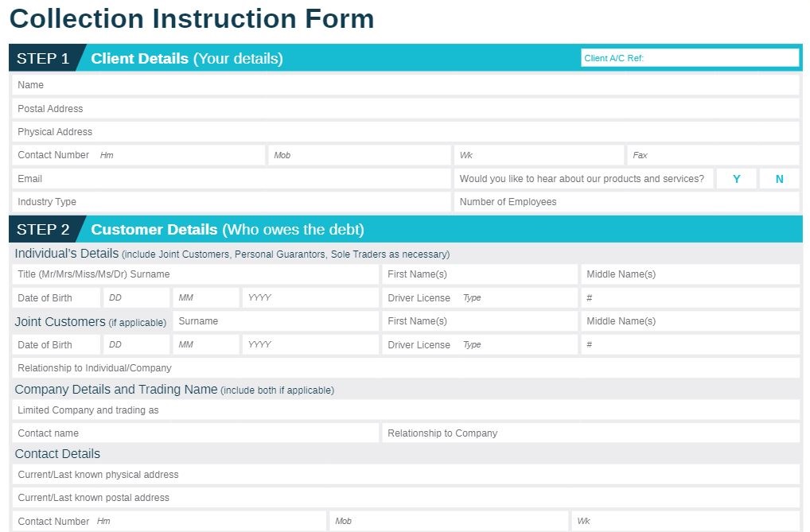Click the Collection Instruction Form title
Viewport: 810px width, 532px height.
pyautogui.click(x=192, y=18)
